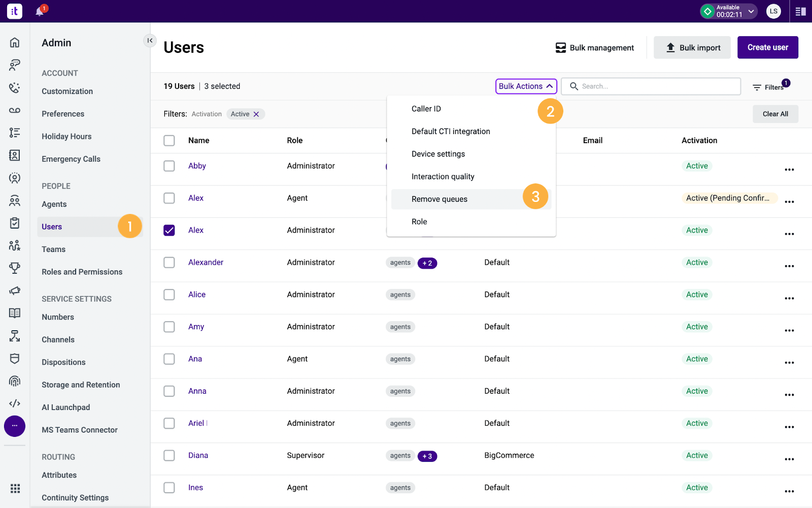Collapse the Bulk Actions dropdown
The height and width of the screenshot is (508, 812).
point(526,86)
